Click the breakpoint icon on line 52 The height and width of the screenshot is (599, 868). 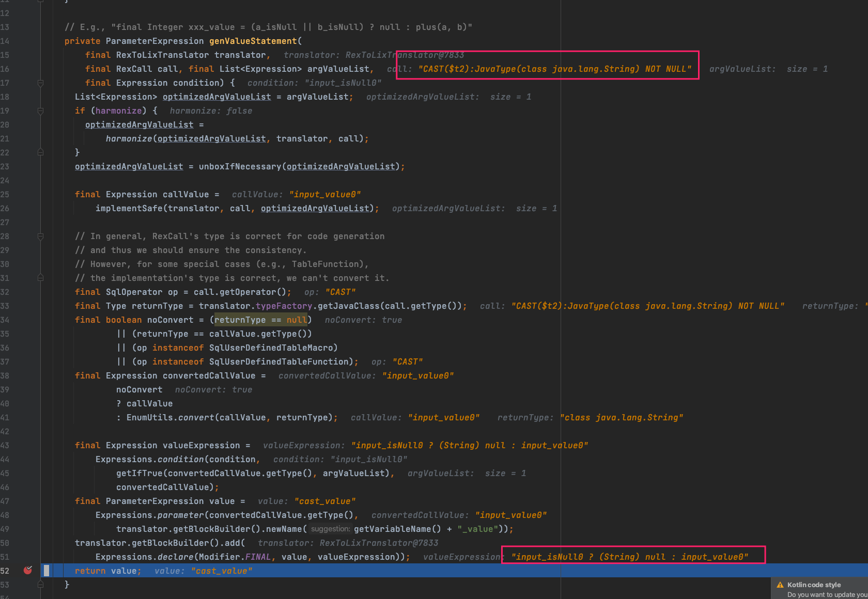(28, 570)
